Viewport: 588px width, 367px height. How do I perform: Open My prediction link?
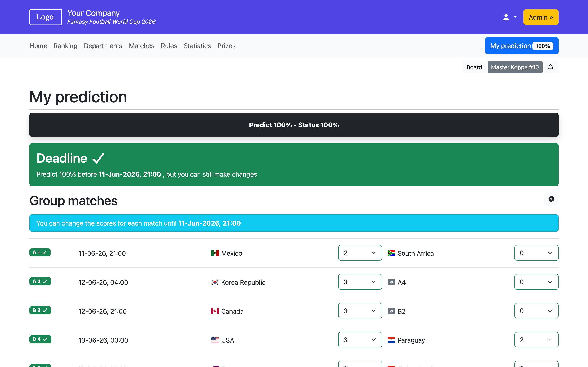[510, 46]
